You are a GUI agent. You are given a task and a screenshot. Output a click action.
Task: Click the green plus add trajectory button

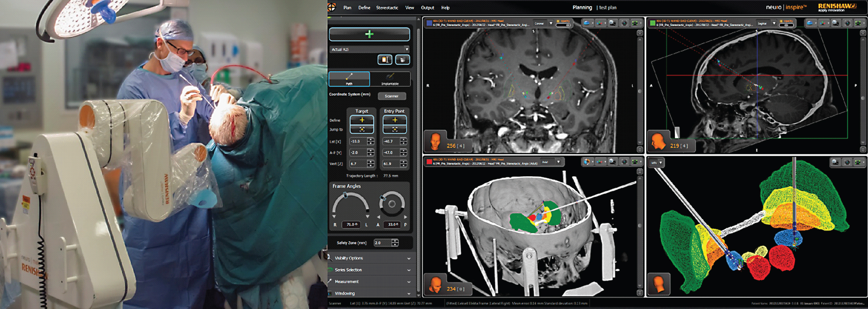(369, 34)
